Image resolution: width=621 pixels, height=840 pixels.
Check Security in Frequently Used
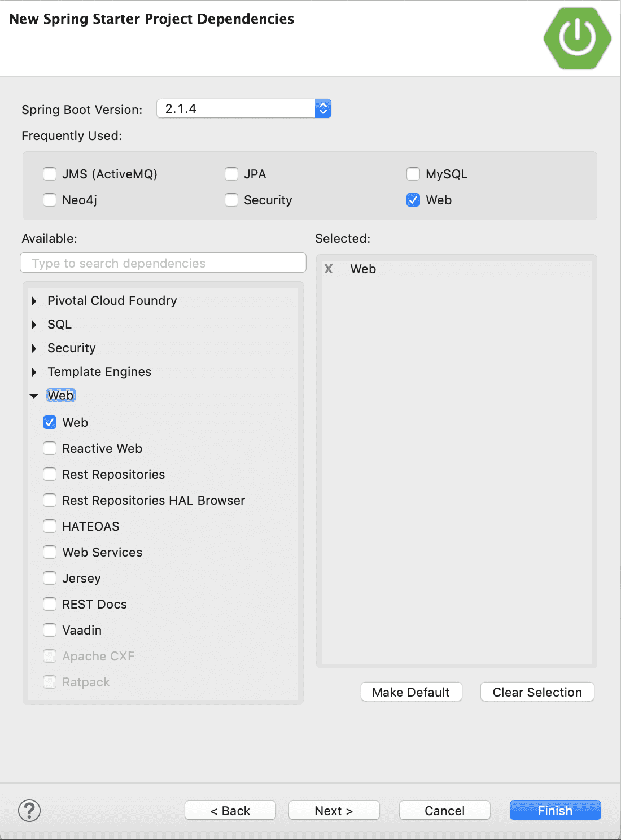click(231, 200)
